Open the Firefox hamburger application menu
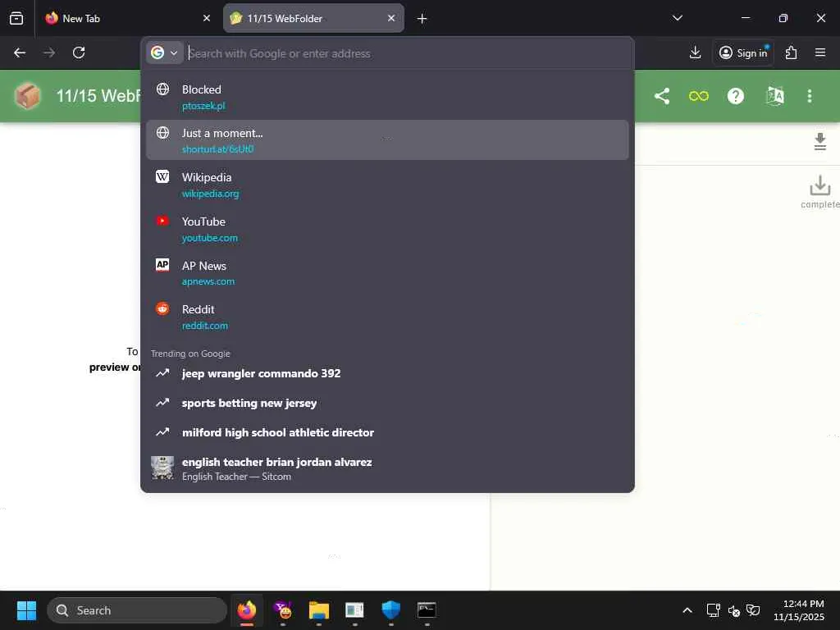 pyautogui.click(x=820, y=52)
